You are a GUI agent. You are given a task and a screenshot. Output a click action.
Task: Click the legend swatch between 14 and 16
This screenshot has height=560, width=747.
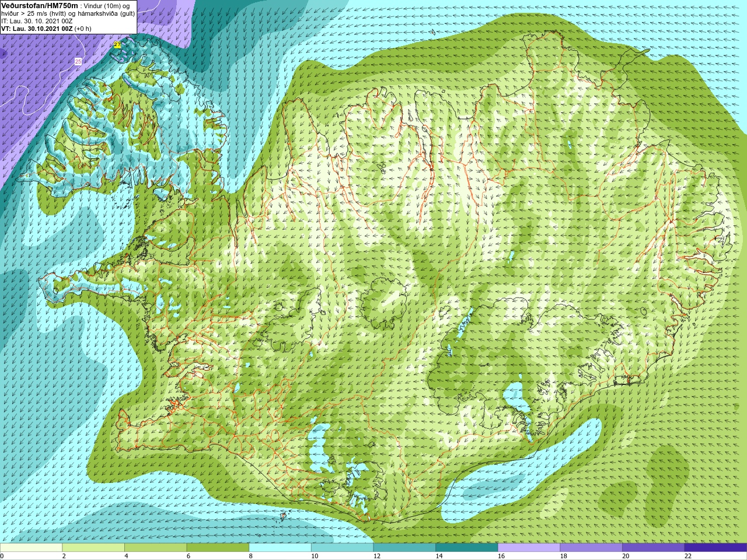(x=467, y=548)
